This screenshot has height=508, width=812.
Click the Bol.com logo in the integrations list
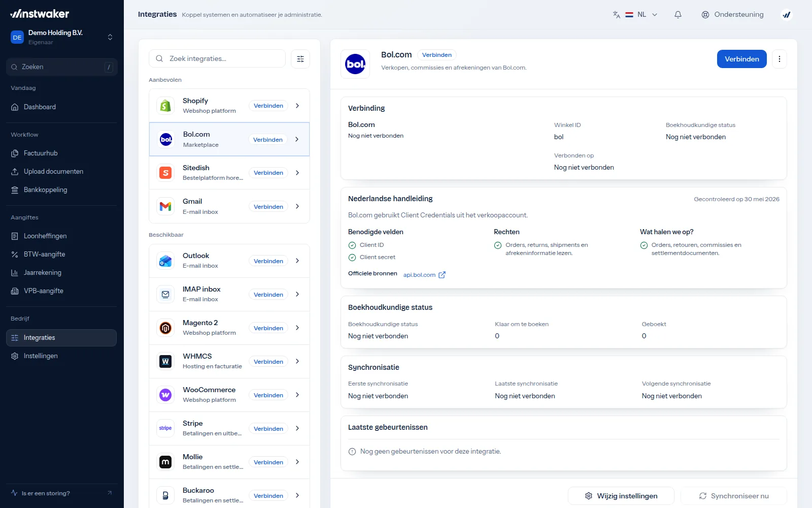tap(166, 139)
